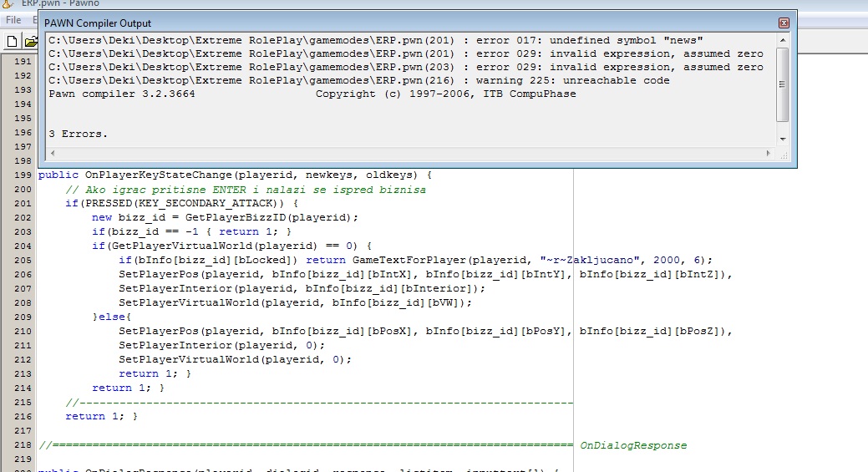Click line number 201 in the gutter

(23, 203)
